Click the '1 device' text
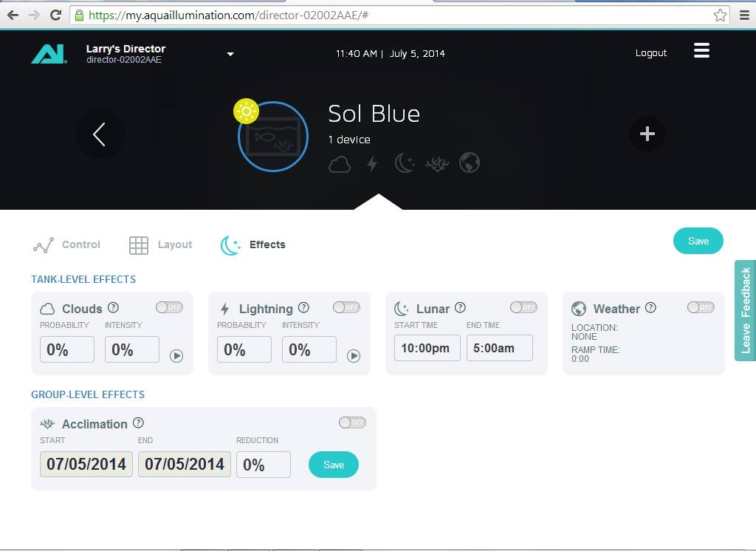The image size is (756, 551). [x=349, y=140]
